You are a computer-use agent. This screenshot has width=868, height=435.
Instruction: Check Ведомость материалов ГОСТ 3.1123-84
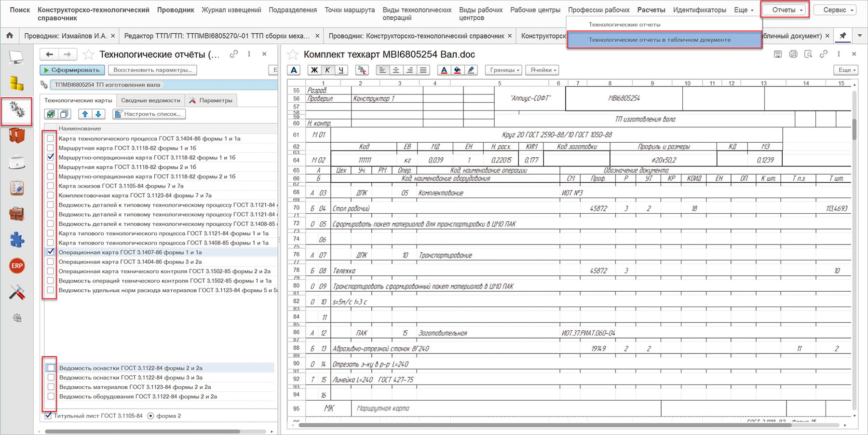tap(51, 387)
